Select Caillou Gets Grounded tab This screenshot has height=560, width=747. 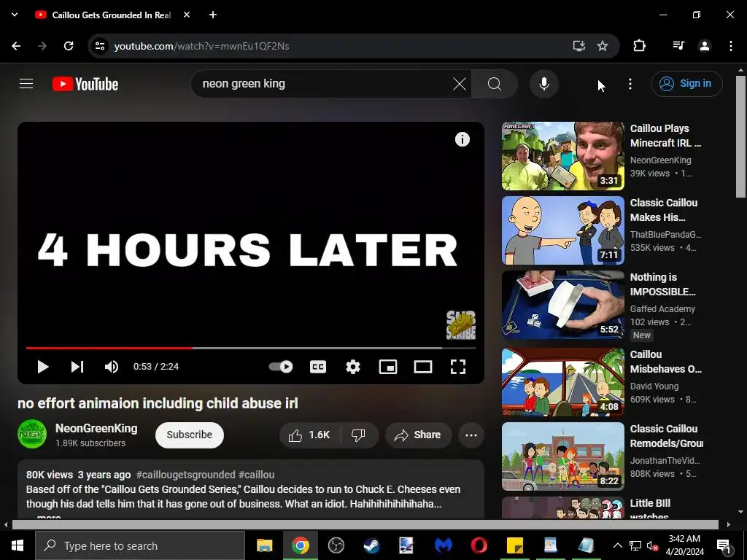(x=111, y=15)
